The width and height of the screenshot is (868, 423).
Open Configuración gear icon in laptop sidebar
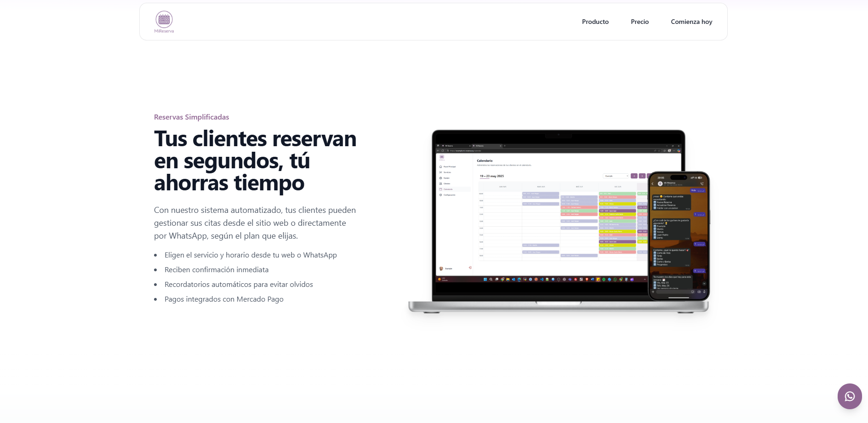(441, 195)
